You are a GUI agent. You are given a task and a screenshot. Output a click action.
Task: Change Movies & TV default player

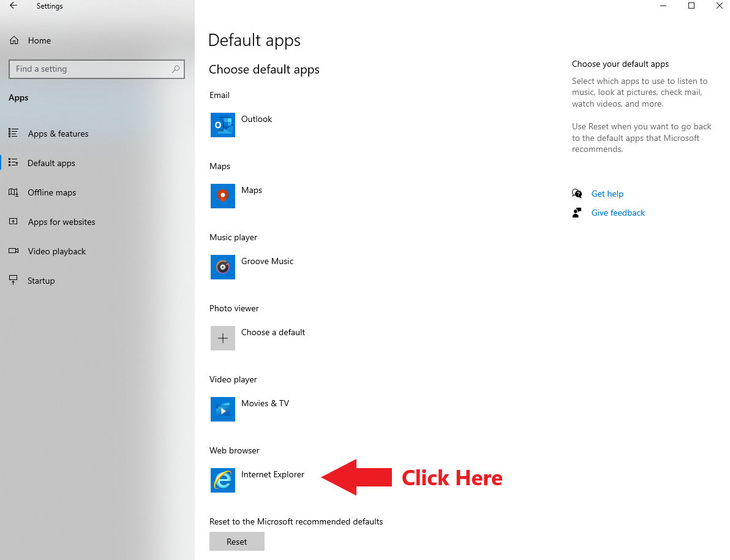(265, 404)
